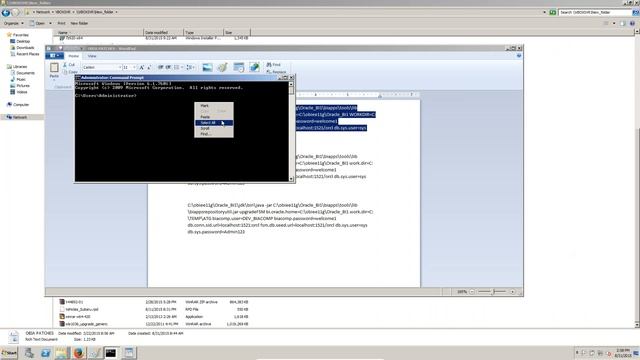The height and width of the screenshot is (360, 640).
Task: Click the Explorer search input field
Action: coord(595,12)
